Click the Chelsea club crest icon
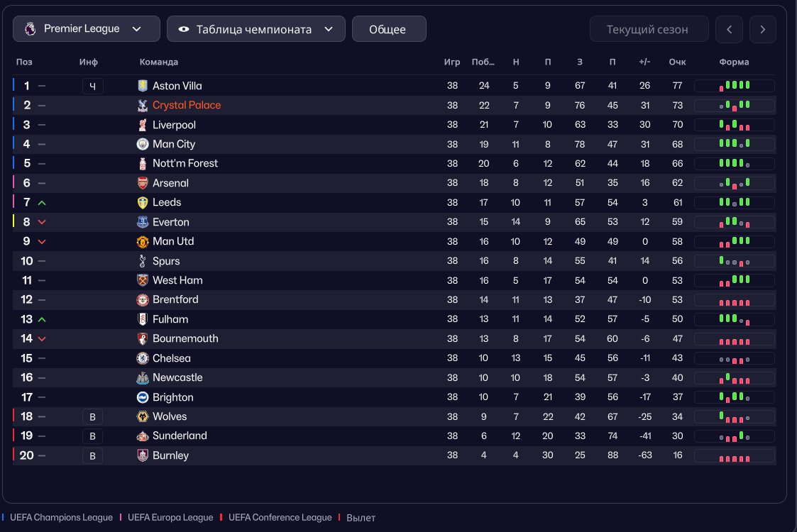 (x=143, y=358)
